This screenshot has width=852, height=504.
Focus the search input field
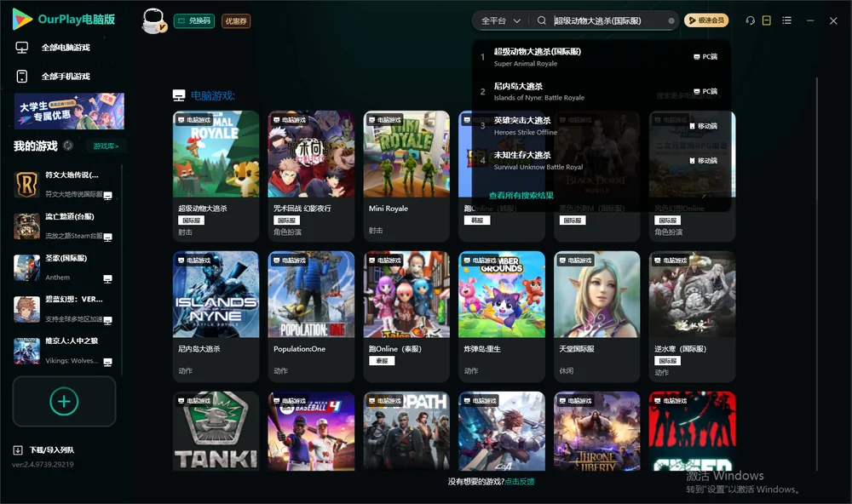(608, 20)
